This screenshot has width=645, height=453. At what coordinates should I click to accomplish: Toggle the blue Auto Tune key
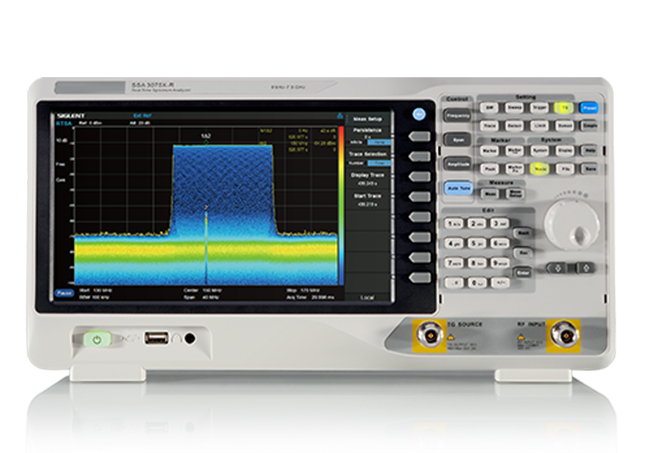[456, 187]
